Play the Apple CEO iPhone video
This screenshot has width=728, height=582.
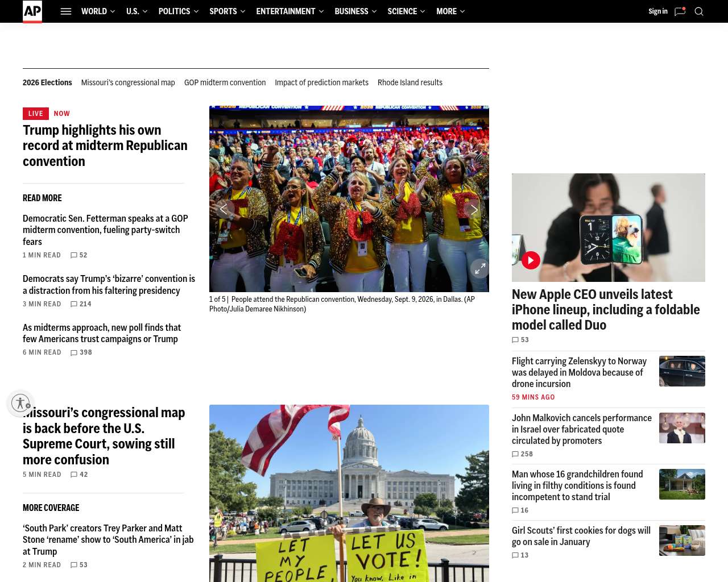pos(531,260)
